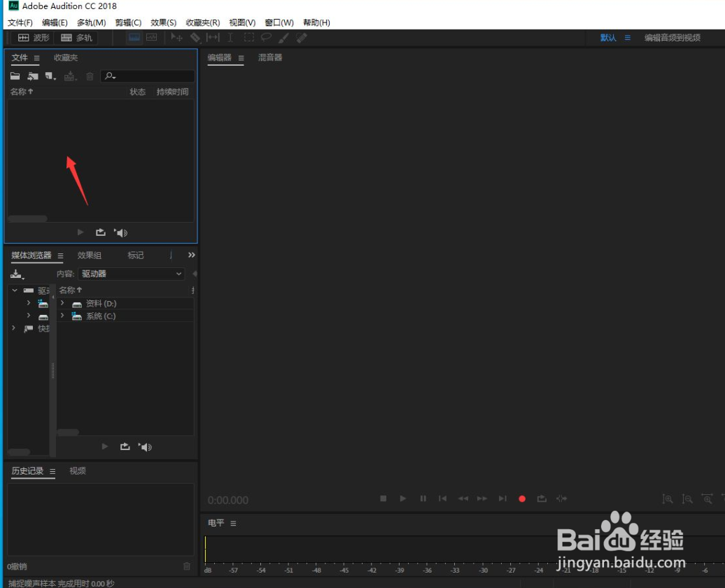The width and height of the screenshot is (725, 588).
Task: Click the insert into multitrack icon
Action: [70, 76]
